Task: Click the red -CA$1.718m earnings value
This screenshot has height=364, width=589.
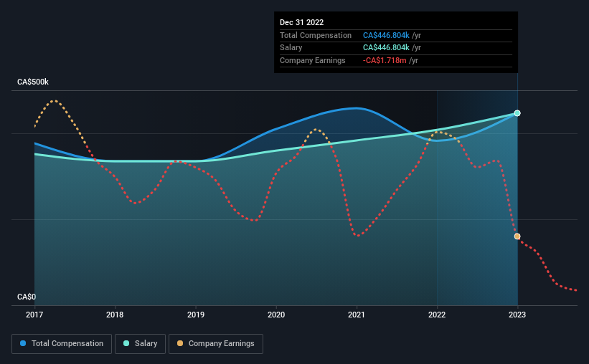Action: pos(385,60)
